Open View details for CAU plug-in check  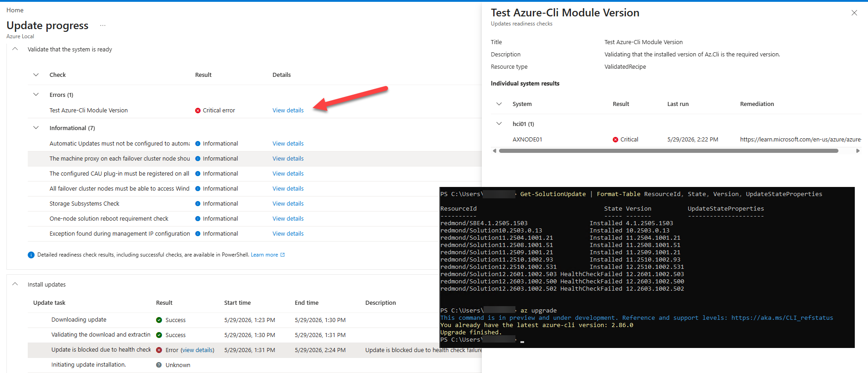tap(288, 173)
